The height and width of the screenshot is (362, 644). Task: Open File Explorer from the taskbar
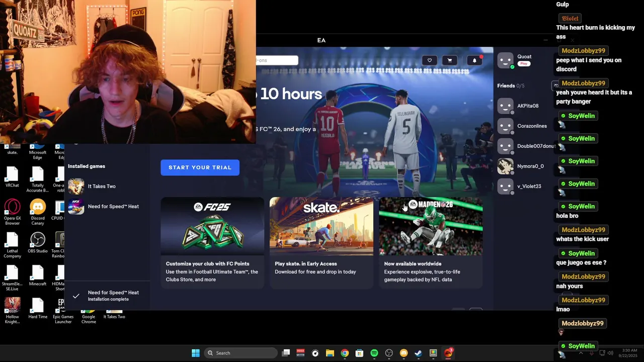point(330,353)
